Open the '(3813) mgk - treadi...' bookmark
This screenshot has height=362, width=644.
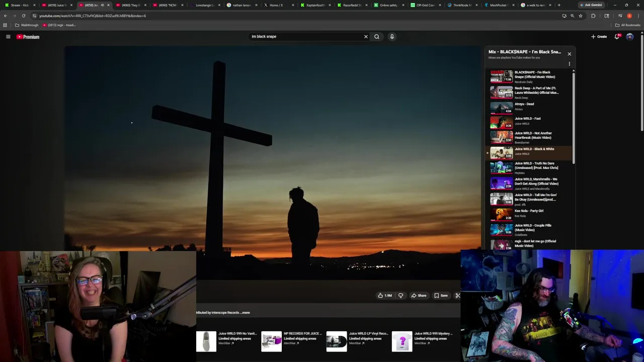pyautogui.click(x=59, y=25)
